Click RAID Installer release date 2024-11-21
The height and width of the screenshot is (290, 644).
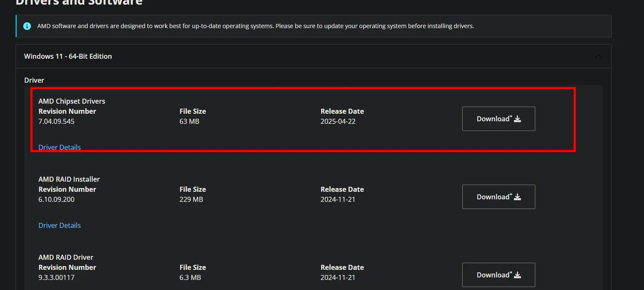pyautogui.click(x=338, y=199)
